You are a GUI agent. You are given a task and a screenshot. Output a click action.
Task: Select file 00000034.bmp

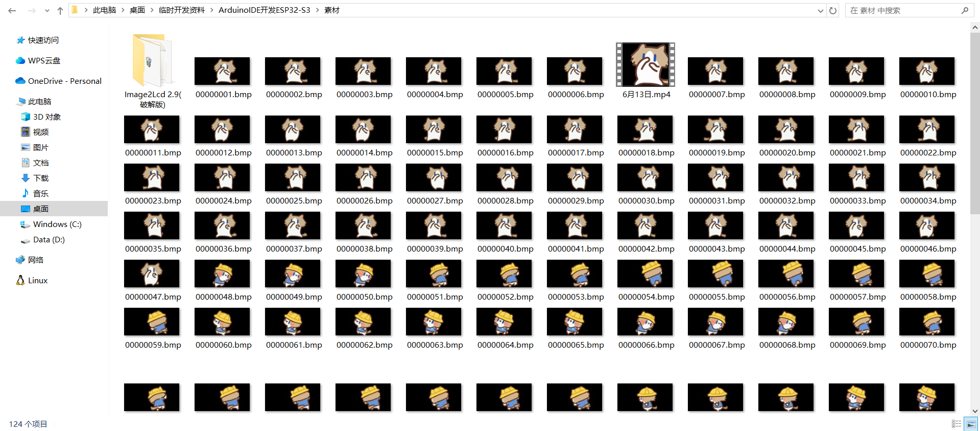pyautogui.click(x=927, y=184)
